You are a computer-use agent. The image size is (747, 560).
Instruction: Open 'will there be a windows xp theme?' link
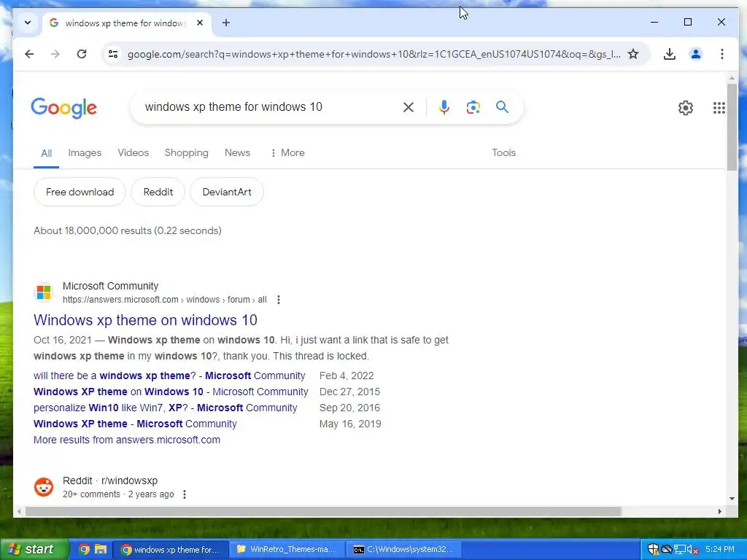click(x=169, y=376)
